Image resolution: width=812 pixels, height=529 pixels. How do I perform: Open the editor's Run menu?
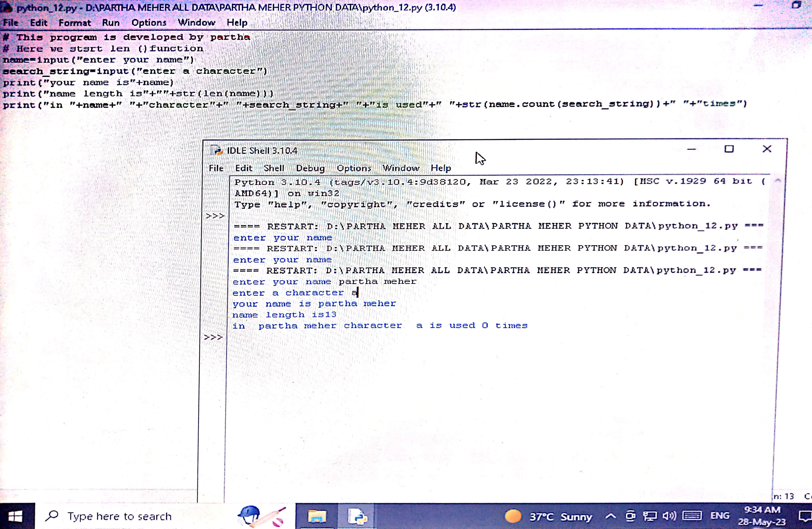(111, 23)
